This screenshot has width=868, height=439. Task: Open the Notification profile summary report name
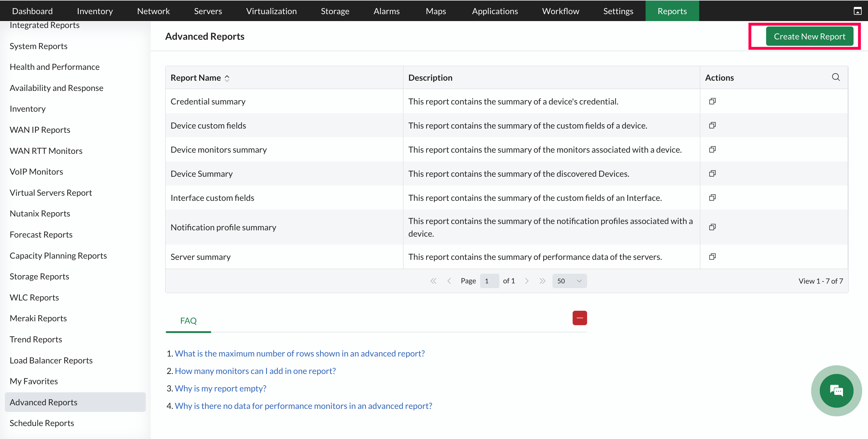click(223, 227)
